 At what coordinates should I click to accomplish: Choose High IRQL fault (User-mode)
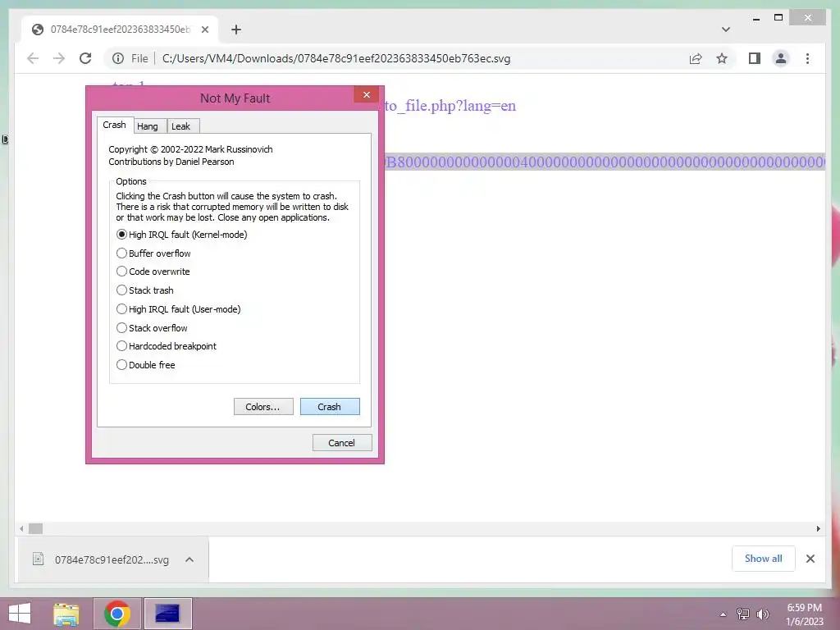(178, 309)
